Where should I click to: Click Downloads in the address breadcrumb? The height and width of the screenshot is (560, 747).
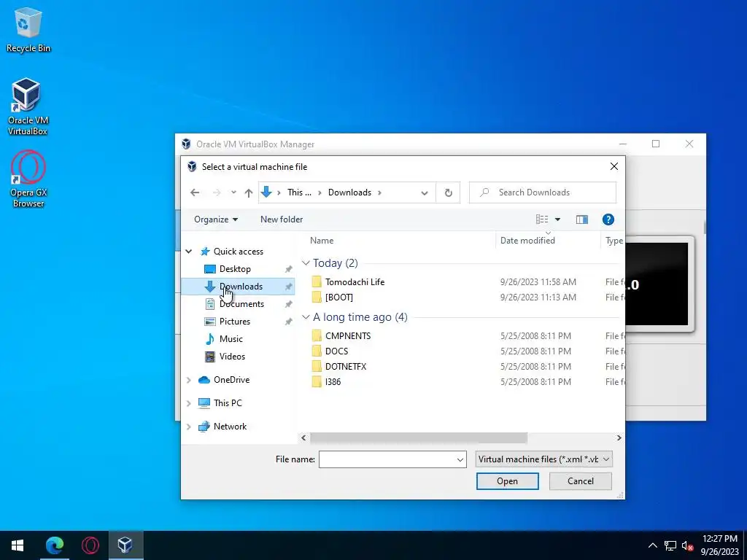click(349, 192)
